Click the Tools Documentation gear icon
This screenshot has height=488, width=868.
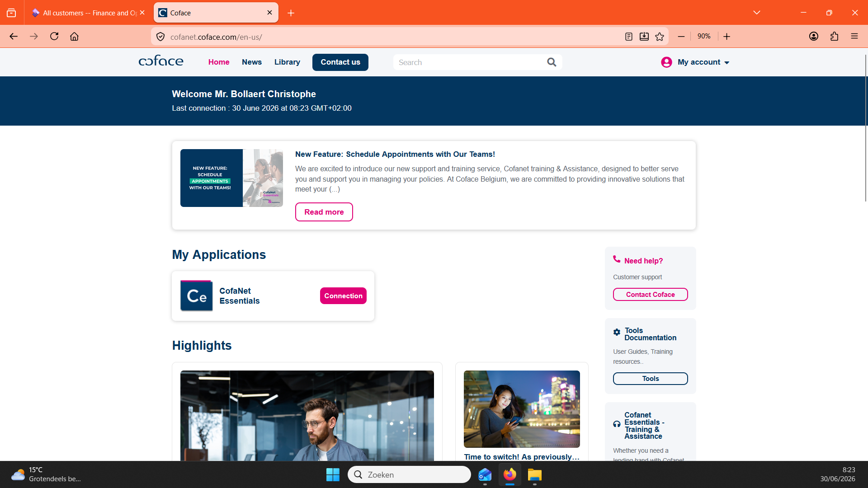617,332
